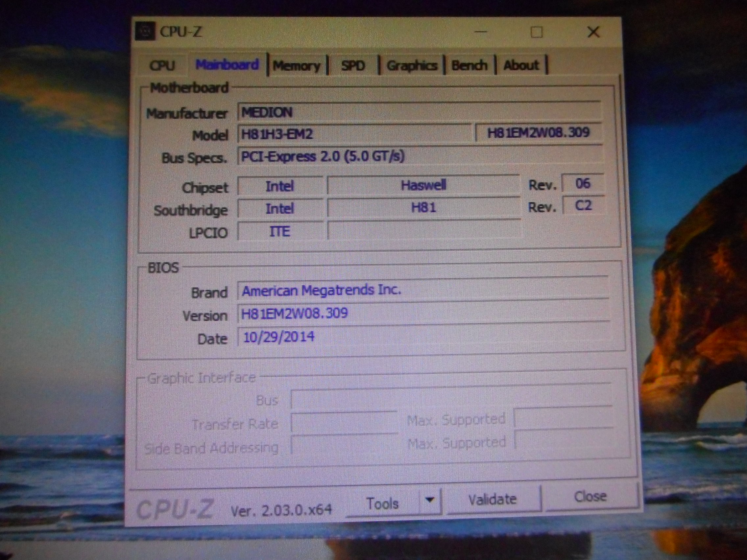Screen dimensions: 747x560
Task: Click the CPU-Z application icon in title bar
Action: (145, 31)
